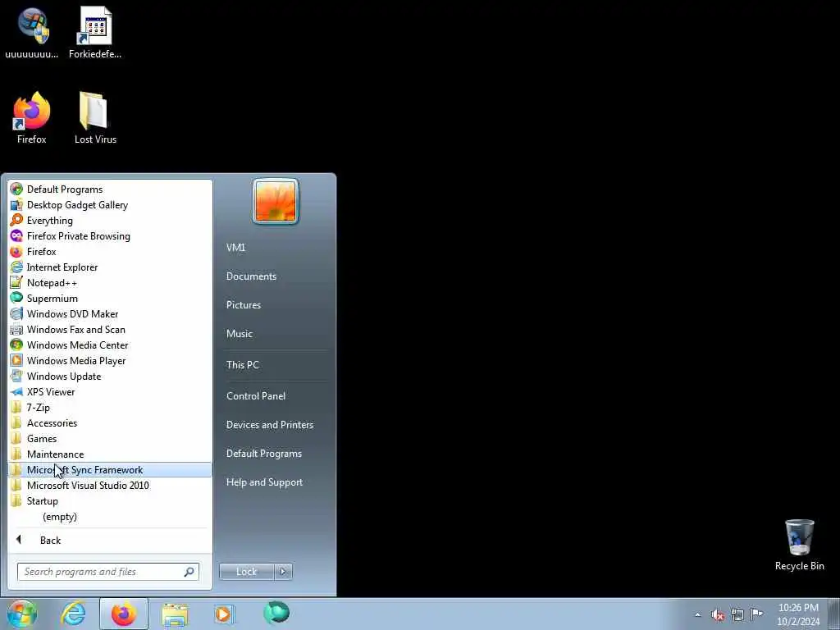The height and width of the screenshot is (630, 840).
Task: Click the magnifier icon in the search box
Action: pos(189,572)
